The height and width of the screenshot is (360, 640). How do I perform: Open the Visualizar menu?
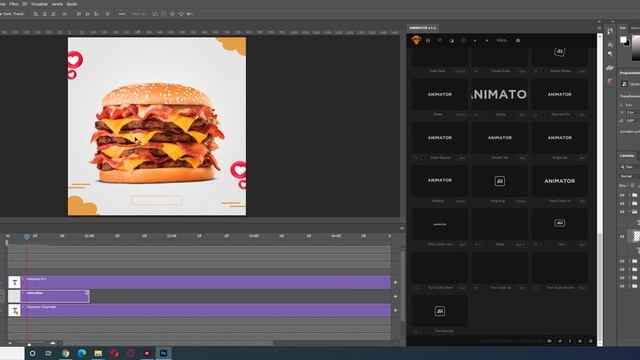coord(40,4)
